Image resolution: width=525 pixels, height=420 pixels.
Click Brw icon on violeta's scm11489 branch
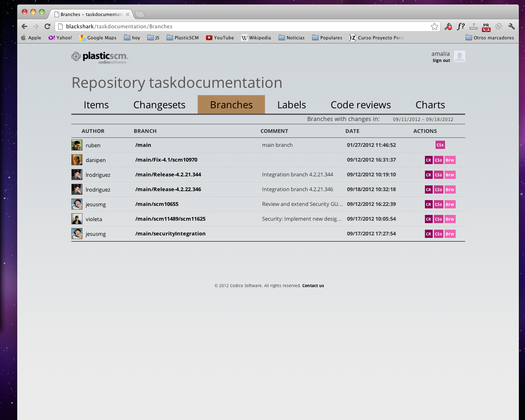pyautogui.click(x=450, y=219)
